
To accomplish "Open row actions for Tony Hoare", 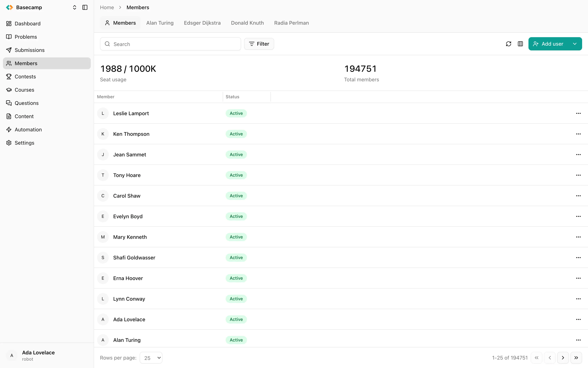I will point(578,175).
